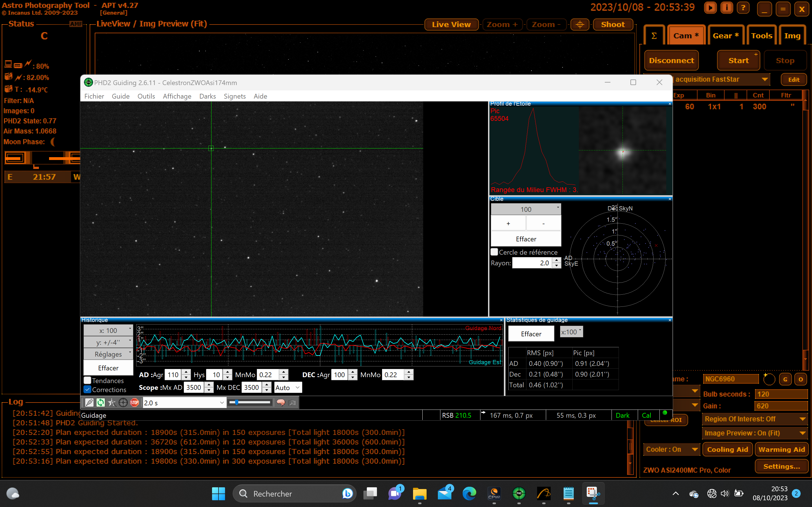The image size is (812, 507).
Task: Enable Cercle de référence checkbox
Action: click(494, 252)
